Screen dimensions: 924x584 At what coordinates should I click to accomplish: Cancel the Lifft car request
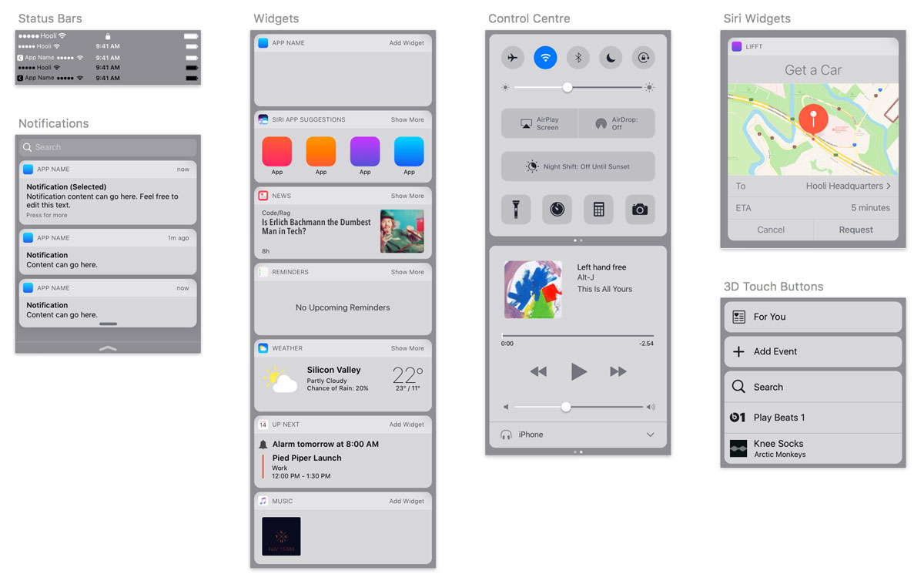pos(770,230)
